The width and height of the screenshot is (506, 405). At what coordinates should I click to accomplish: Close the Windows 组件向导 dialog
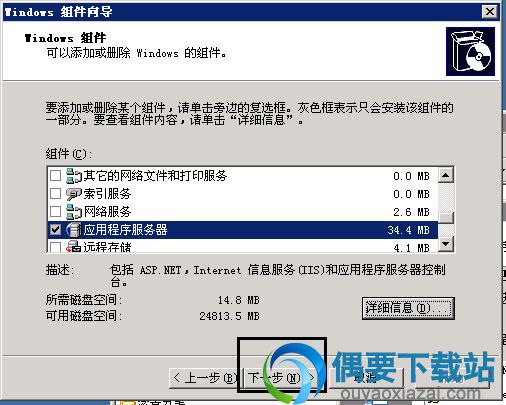point(490,12)
